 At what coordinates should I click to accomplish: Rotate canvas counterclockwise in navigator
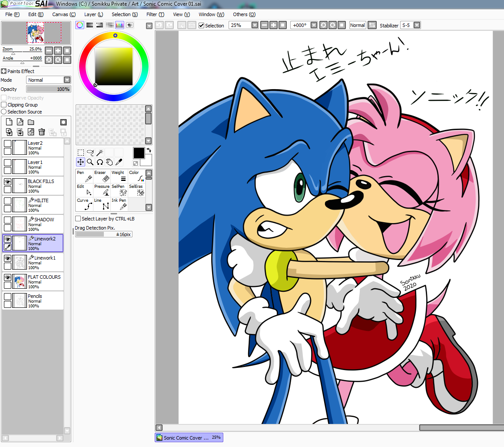49,60
